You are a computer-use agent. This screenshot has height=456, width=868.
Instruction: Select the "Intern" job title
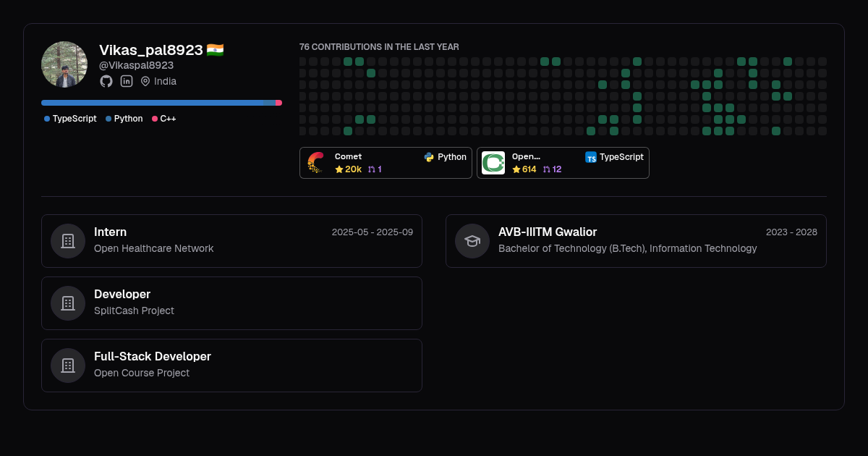(x=110, y=232)
